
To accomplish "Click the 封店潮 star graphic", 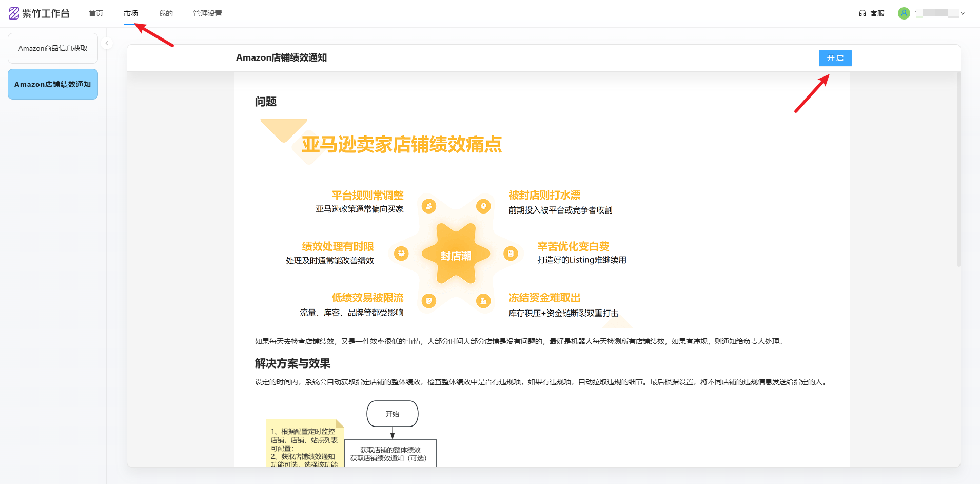I will tap(456, 254).
